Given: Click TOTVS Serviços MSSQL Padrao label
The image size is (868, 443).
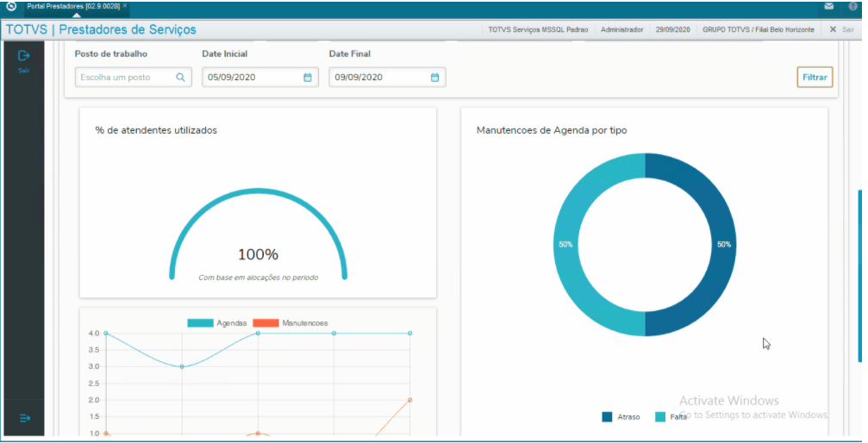Looking at the screenshot, I should coord(538,30).
